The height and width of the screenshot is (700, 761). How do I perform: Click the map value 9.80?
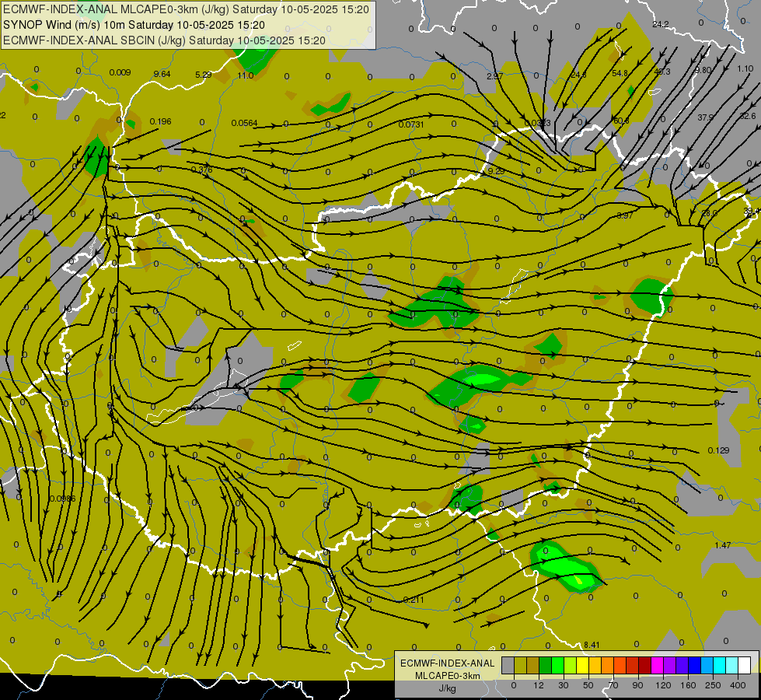[703, 70]
